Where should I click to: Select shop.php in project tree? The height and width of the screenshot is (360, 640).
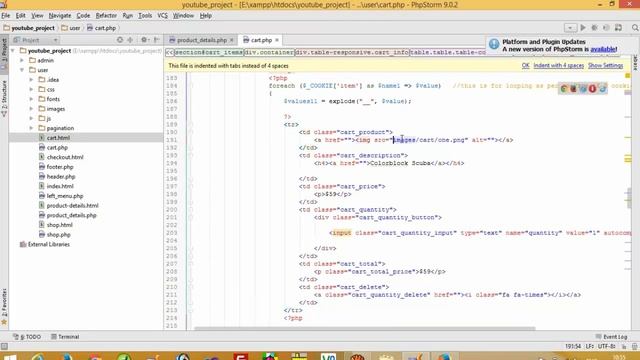(x=58, y=235)
